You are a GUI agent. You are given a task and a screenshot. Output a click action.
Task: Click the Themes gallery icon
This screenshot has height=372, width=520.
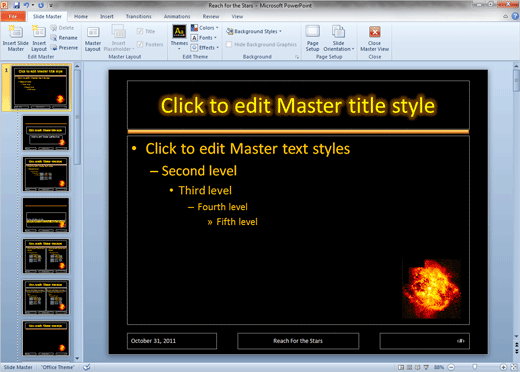(x=179, y=32)
